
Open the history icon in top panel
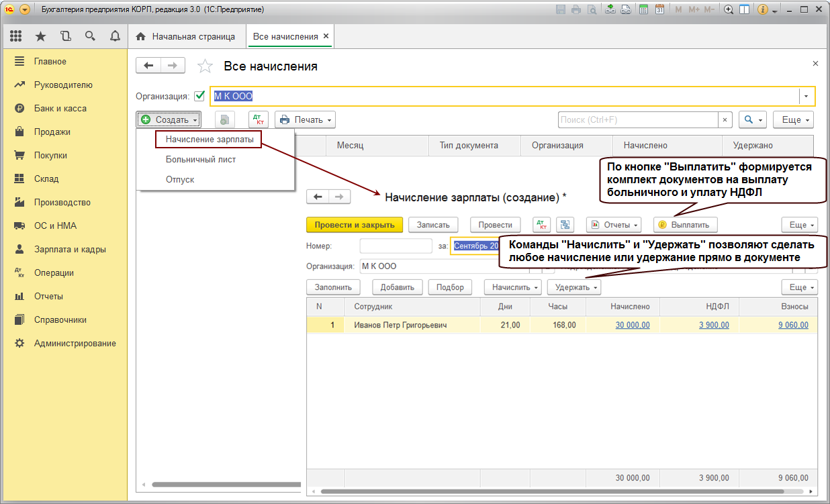pyautogui.click(x=65, y=36)
